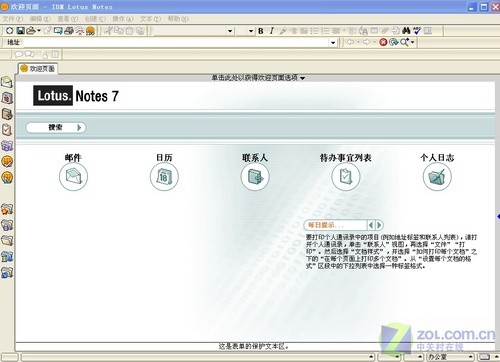The width and height of the screenshot is (500, 362).
Task: Click the Print icon in toolbar
Action: point(69,31)
